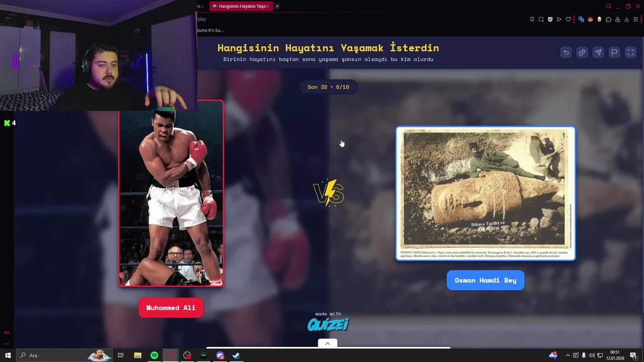Expand the bottom panel chevron
644x362 pixels.
(x=328, y=343)
